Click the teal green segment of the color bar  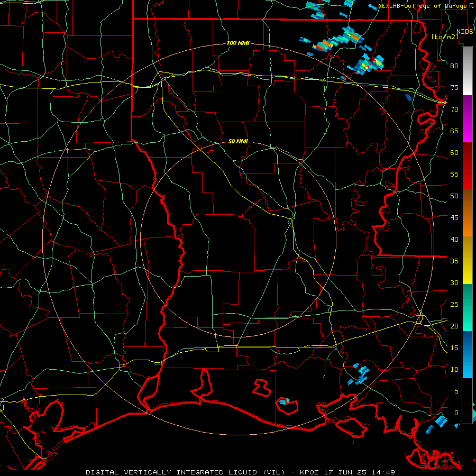pyautogui.click(x=467, y=307)
